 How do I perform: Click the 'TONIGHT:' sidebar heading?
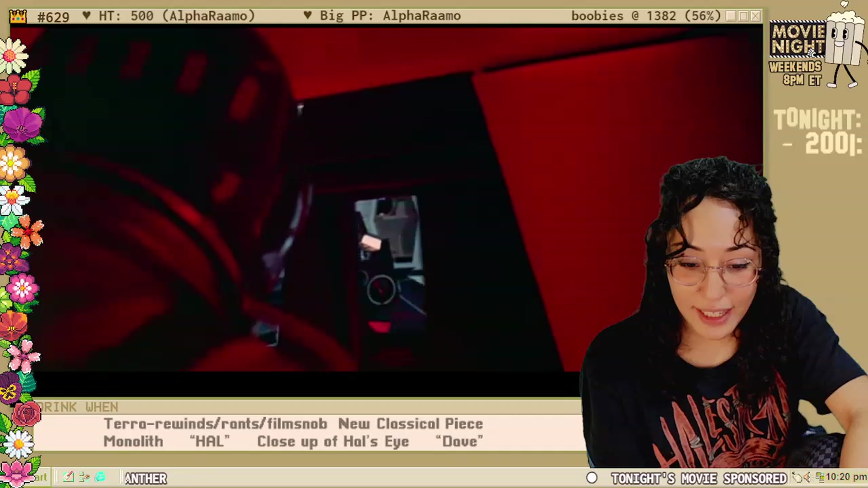818,120
